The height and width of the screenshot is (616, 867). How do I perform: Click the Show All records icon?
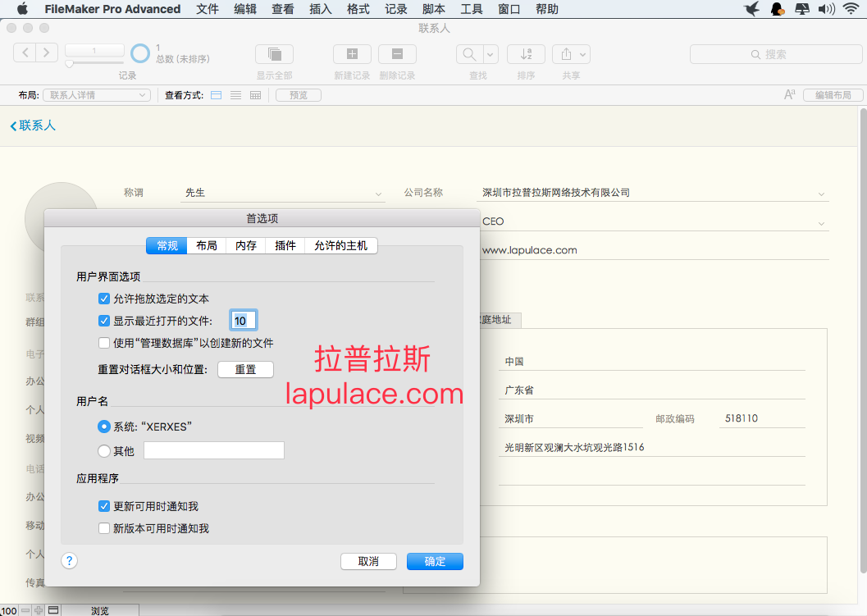[274, 54]
